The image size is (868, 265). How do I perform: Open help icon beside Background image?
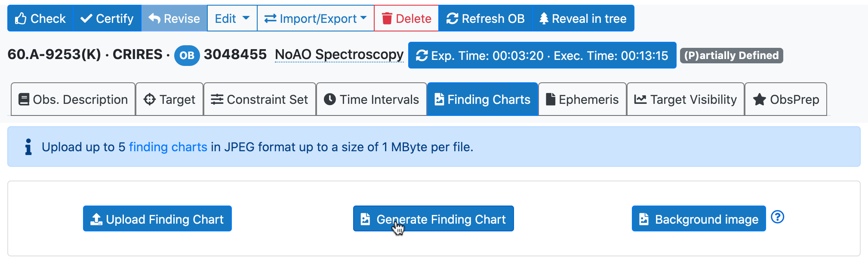tap(778, 217)
